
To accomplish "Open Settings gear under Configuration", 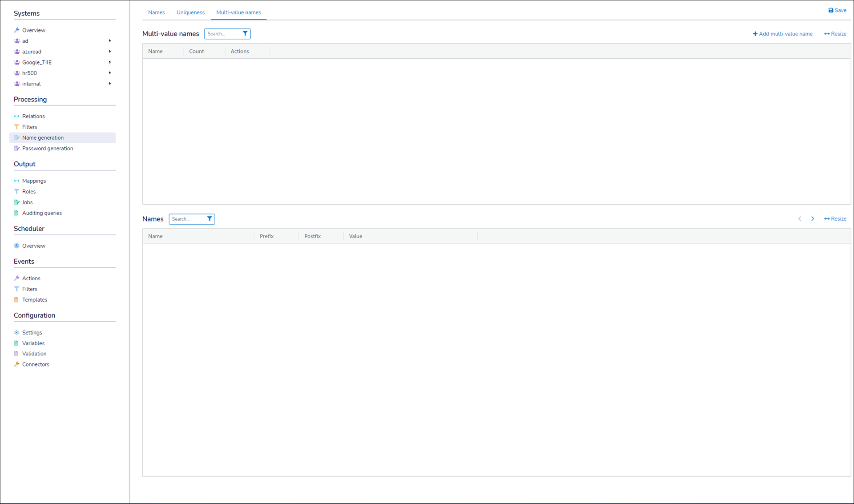I will click(32, 333).
